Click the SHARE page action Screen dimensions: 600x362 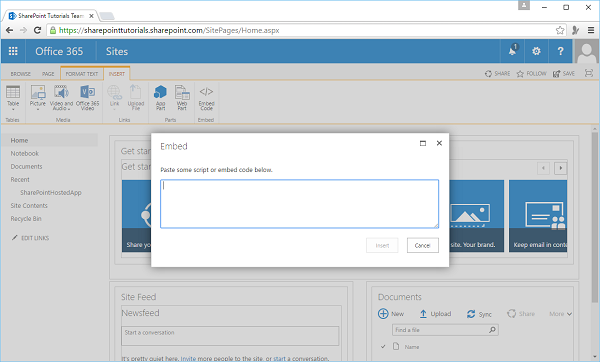(497, 73)
